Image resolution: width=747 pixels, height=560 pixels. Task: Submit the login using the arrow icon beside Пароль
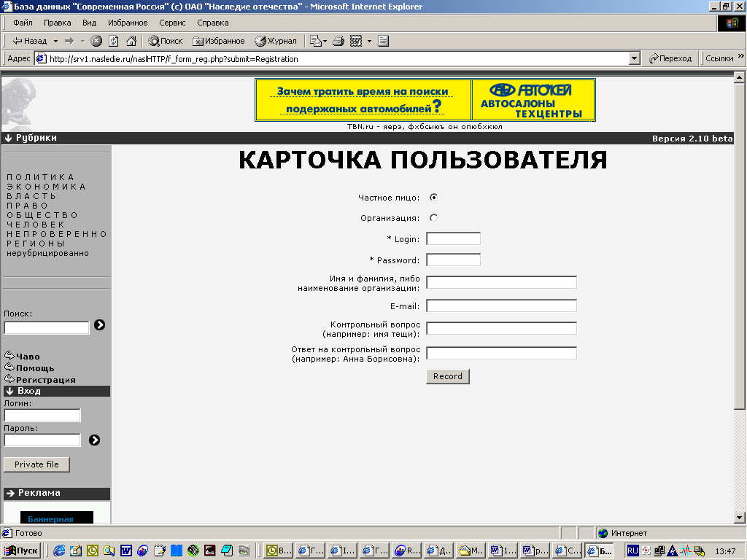click(x=94, y=440)
